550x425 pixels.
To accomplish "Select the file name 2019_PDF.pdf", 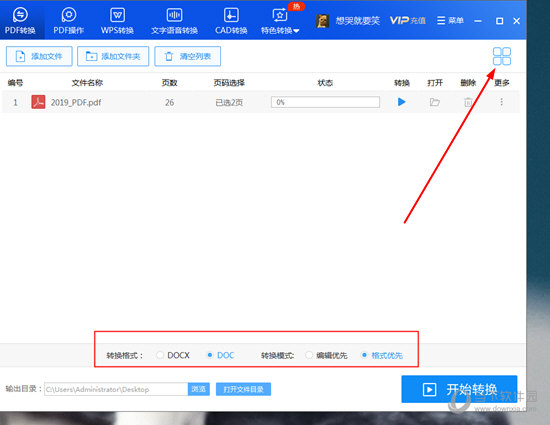I will (76, 102).
